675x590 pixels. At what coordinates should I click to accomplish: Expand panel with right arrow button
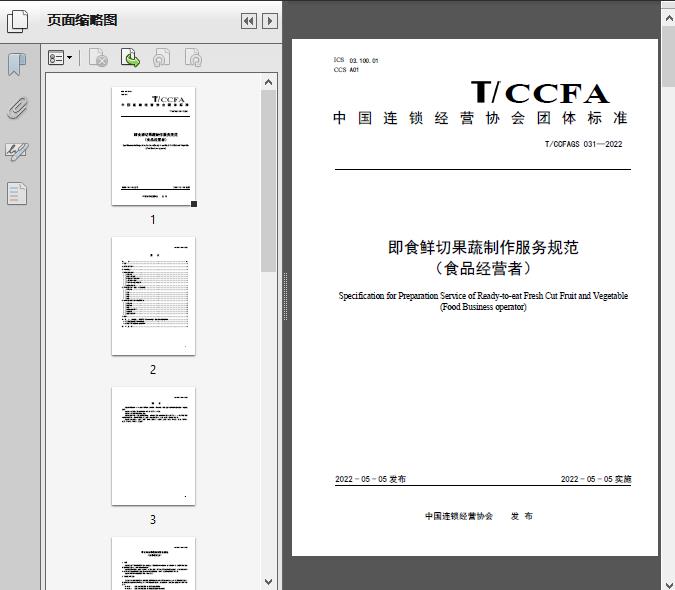point(270,21)
